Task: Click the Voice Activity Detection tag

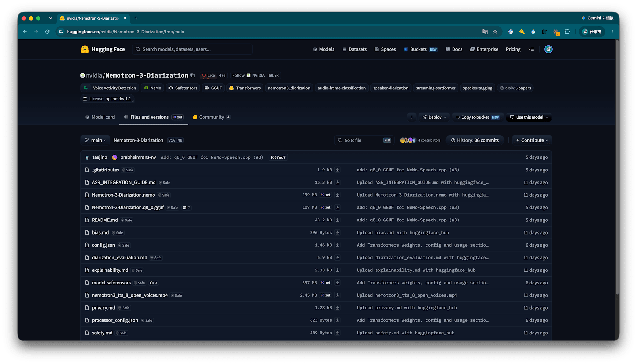Action: 110,88
